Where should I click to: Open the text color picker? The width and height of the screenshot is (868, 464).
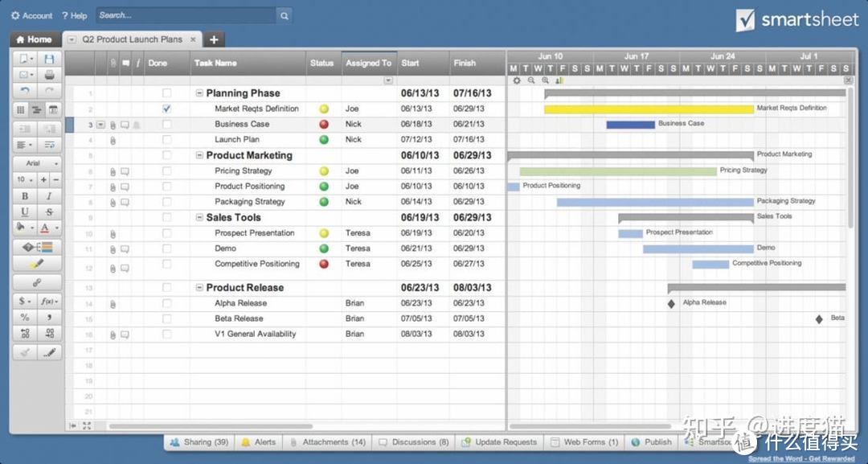49,227
